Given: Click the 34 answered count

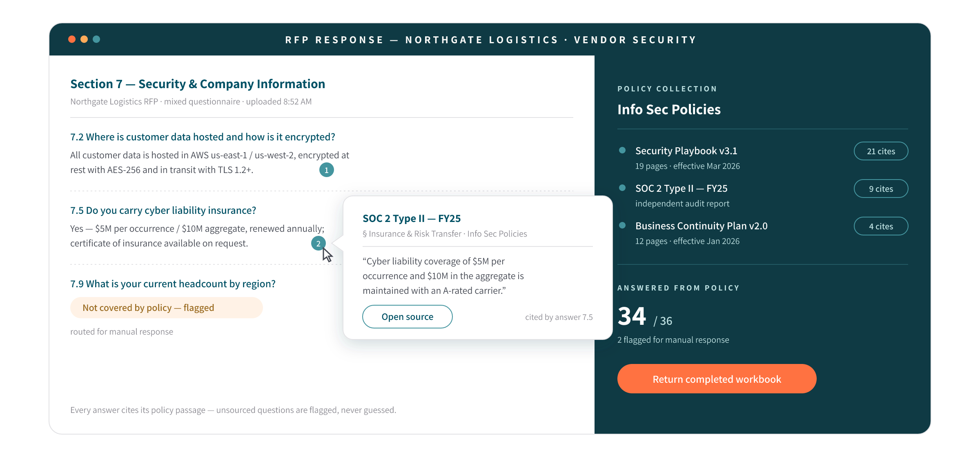Looking at the screenshot, I should click(632, 316).
